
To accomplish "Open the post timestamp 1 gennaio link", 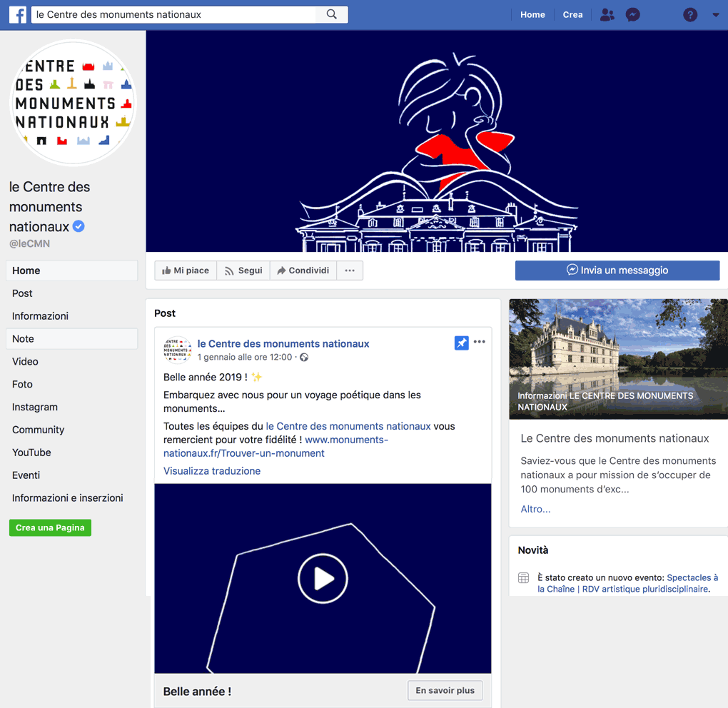I will click(x=245, y=357).
